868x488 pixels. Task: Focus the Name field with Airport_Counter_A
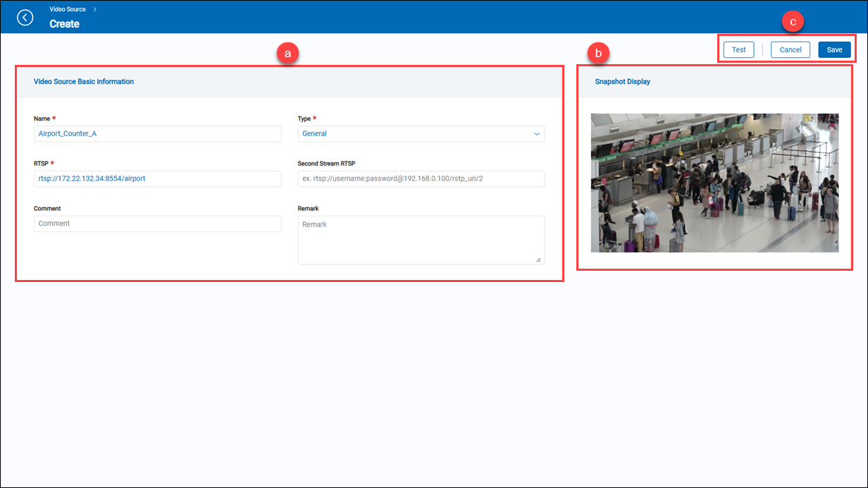pos(157,133)
